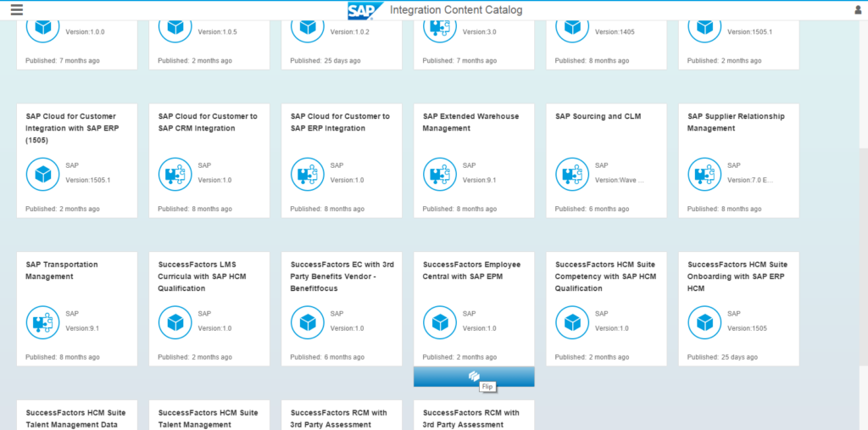Click Version:1505 on HCM Suite Onboarding card
868x430 pixels.
[748, 328]
